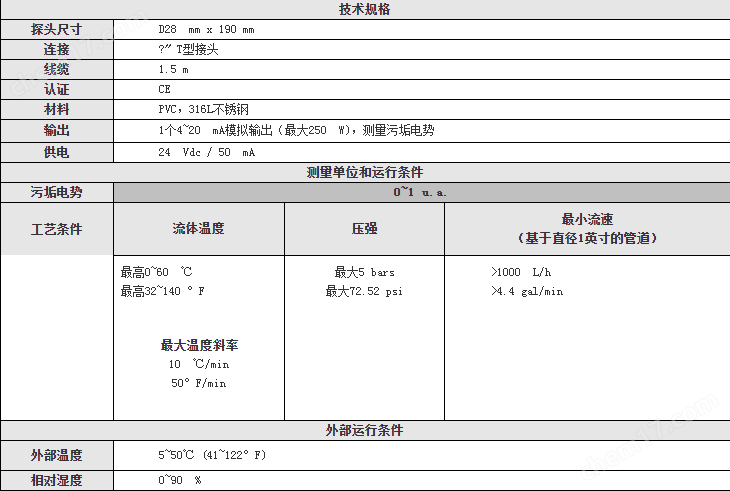Viewport: 730px width, 491px height.
Task: Select the 10 ℃/min slope value
Action: click(x=199, y=364)
